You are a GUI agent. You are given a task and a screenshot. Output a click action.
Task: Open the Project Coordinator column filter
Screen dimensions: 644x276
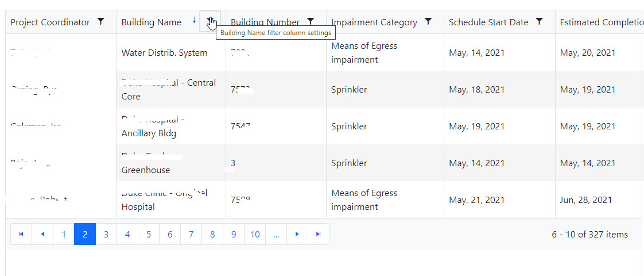click(100, 22)
